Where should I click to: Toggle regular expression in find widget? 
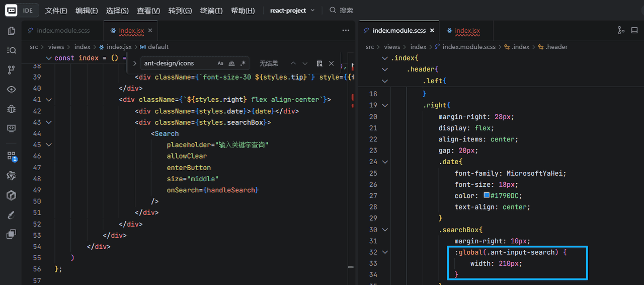point(243,63)
